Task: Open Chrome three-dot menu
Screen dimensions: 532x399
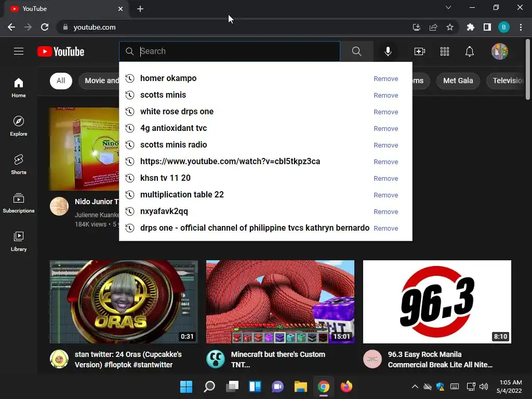Action: coord(521,27)
